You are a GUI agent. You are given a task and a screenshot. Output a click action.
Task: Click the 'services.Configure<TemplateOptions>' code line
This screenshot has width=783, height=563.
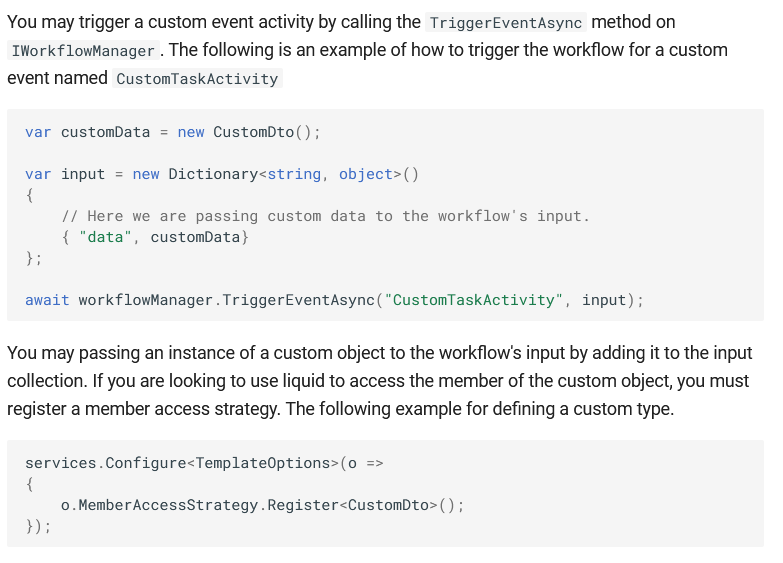(x=204, y=463)
